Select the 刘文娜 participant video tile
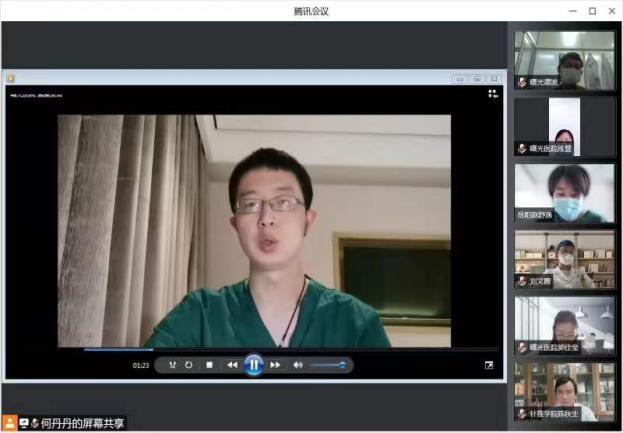Image resolution: width=623 pixels, height=433 pixels. pos(564,259)
